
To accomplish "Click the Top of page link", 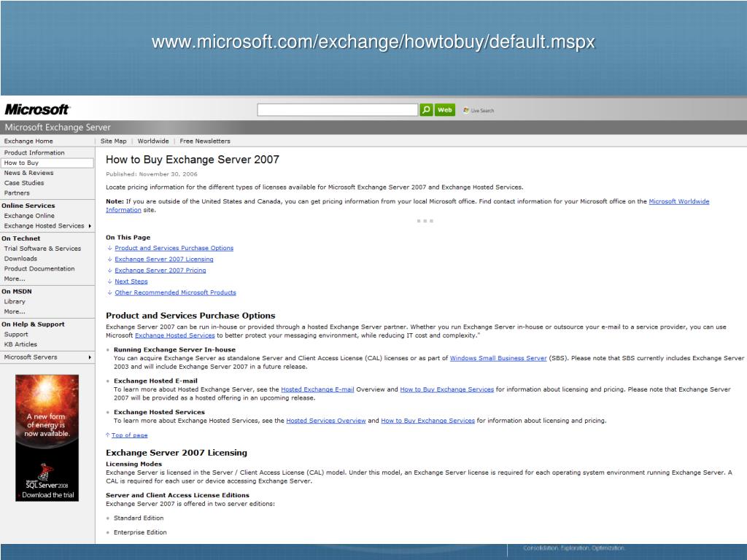I will (129, 435).
